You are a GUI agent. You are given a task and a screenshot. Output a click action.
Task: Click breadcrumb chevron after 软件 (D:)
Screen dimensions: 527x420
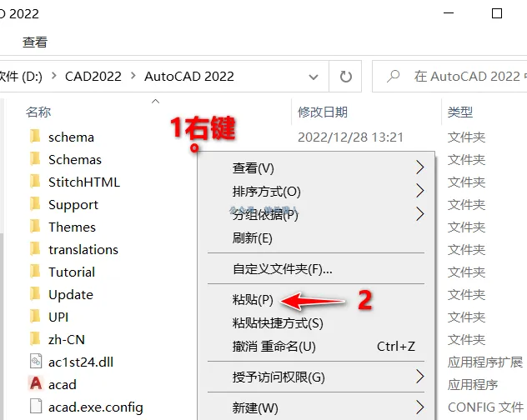click(x=53, y=76)
